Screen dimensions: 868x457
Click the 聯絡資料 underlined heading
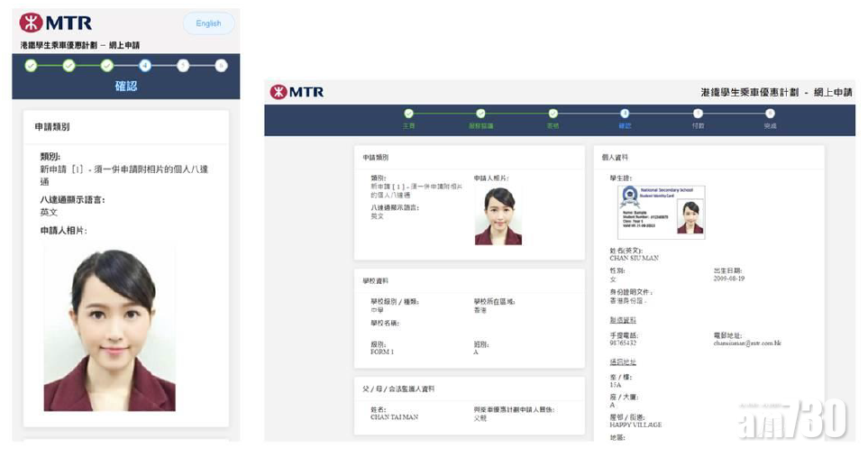click(623, 320)
